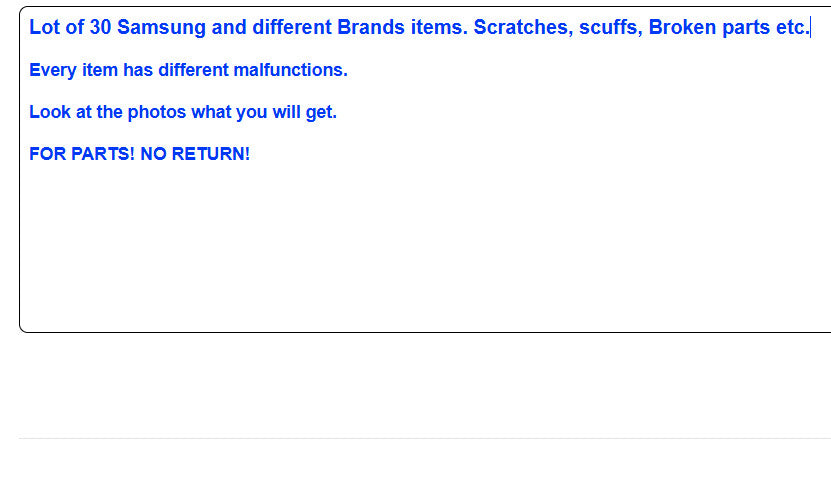Image resolution: width=831 pixels, height=482 pixels.
Task: Place cursor after "get." in third line
Action: point(338,112)
